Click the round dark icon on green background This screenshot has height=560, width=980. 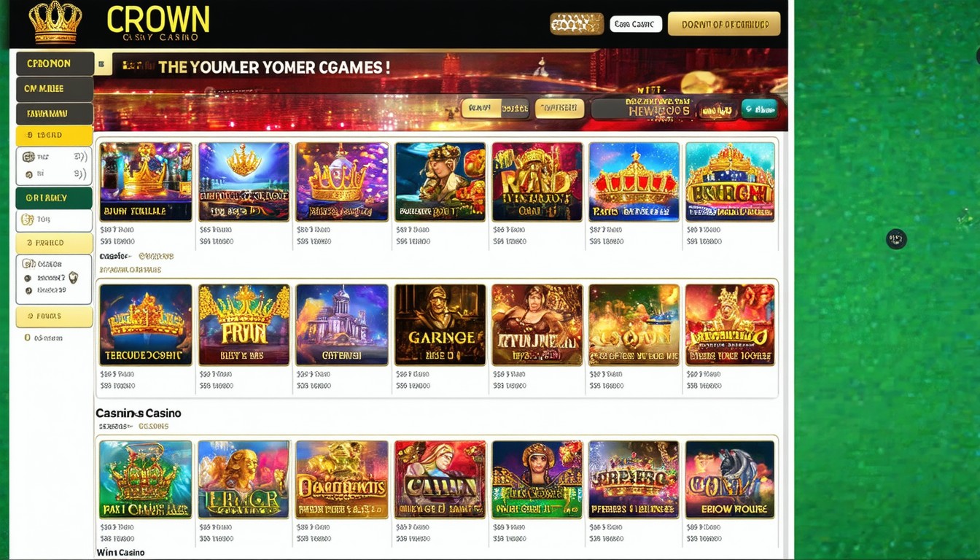[x=896, y=238]
